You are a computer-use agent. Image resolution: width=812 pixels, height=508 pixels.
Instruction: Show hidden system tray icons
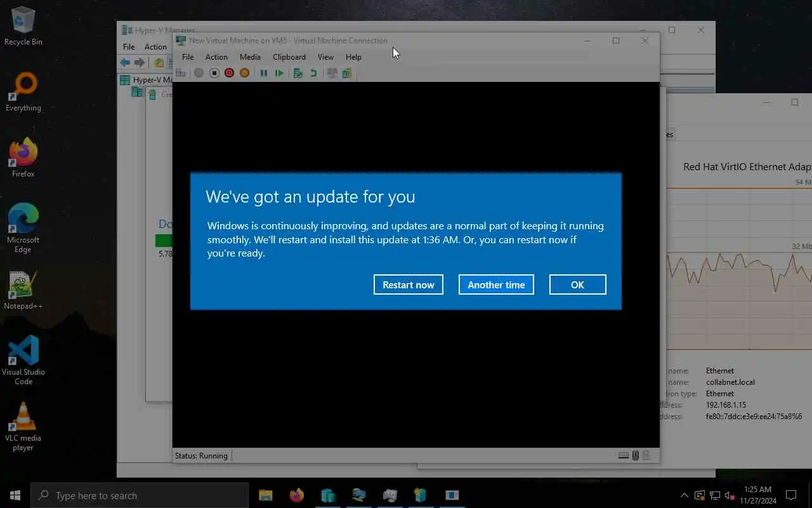(684, 495)
